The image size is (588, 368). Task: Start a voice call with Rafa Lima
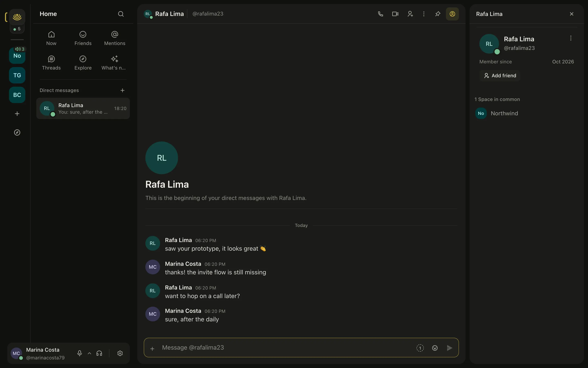[380, 14]
